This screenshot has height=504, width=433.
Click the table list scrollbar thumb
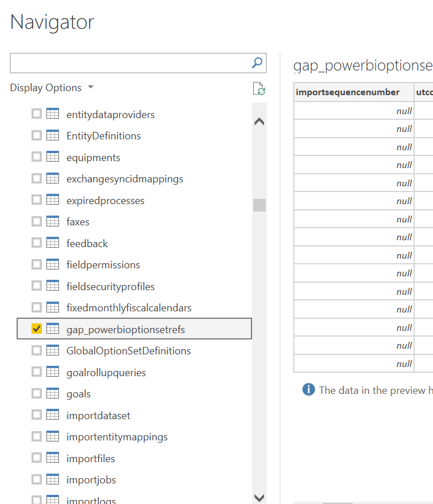(259, 205)
